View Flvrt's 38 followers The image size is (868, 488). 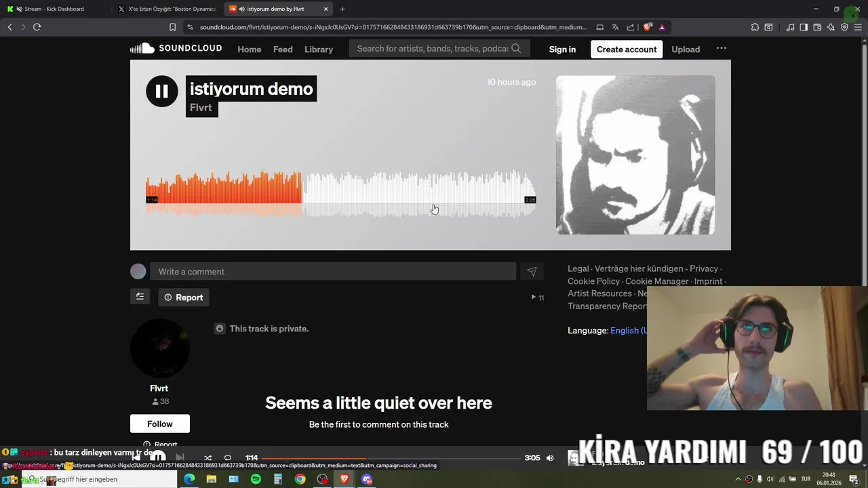(161, 401)
